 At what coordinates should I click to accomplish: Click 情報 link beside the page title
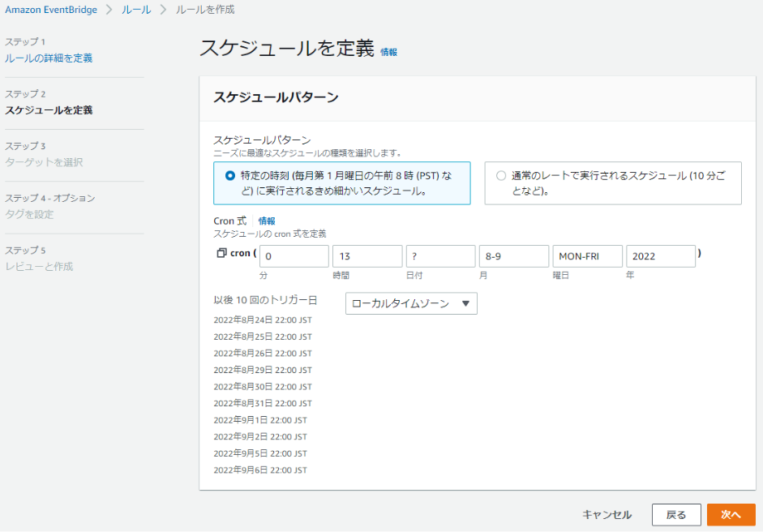[389, 52]
